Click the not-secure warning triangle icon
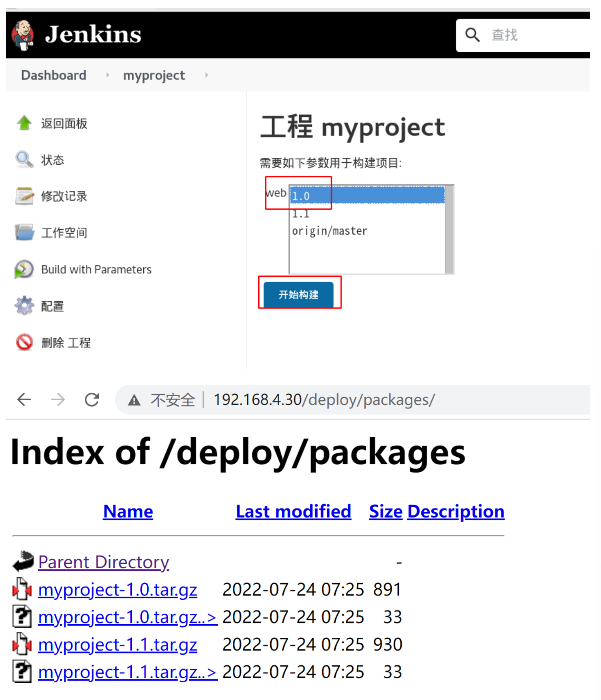Image resolution: width=601 pixels, height=700 pixels. coord(134,400)
